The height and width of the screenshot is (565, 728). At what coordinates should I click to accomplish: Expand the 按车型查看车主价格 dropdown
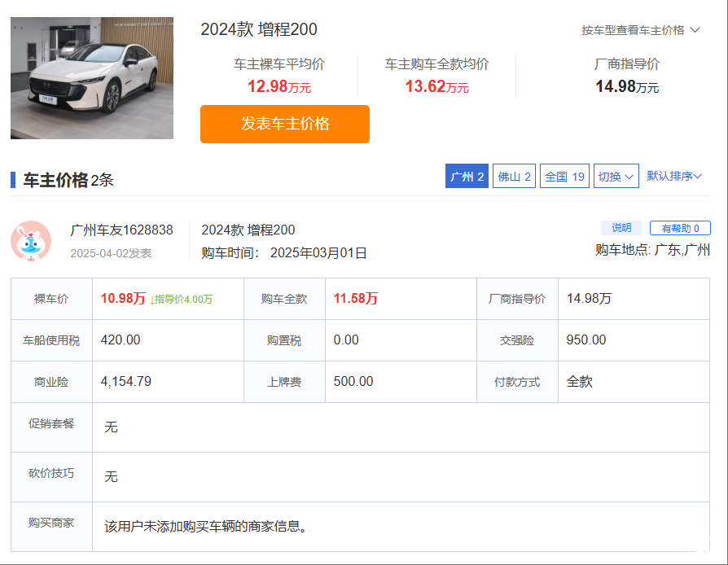click(640, 30)
